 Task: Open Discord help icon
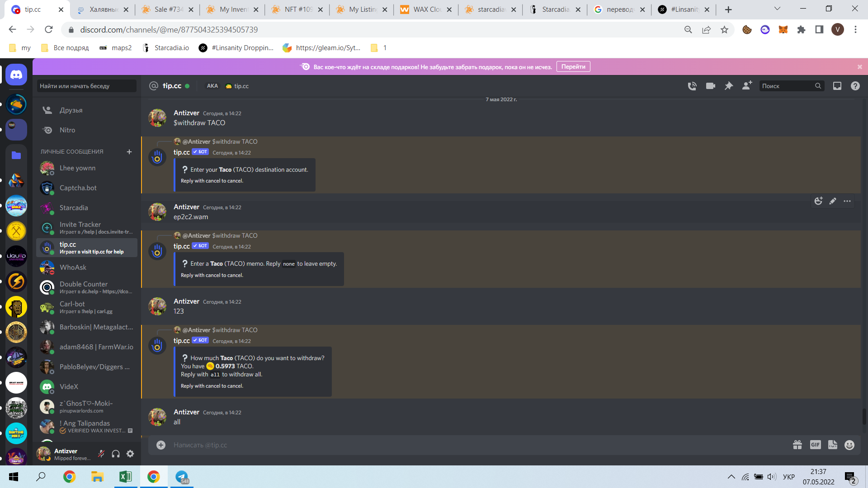click(x=855, y=86)
